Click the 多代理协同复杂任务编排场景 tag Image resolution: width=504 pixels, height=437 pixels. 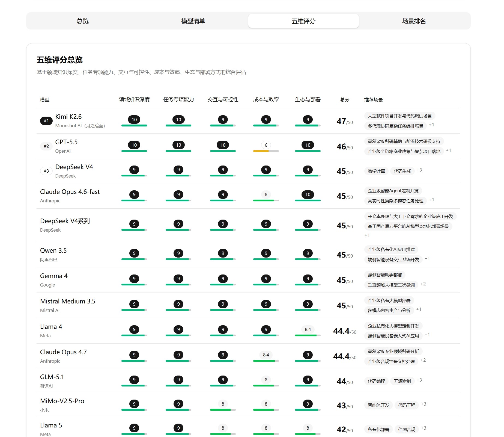click(395, 126)
